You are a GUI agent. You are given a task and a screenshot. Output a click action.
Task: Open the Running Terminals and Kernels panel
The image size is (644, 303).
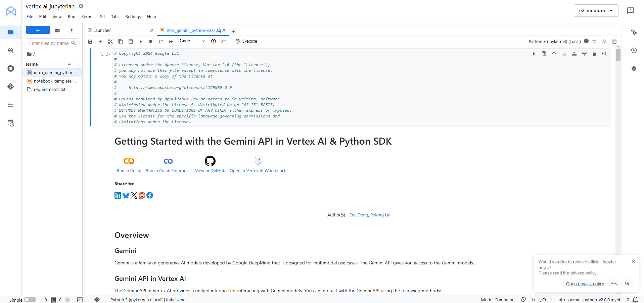click(11, 68)
